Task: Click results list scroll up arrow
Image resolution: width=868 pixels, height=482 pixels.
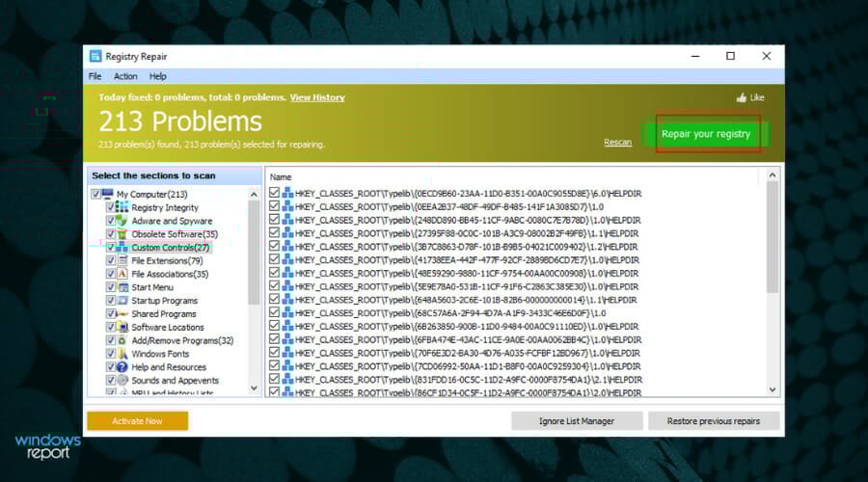Action: (x=773, y=174)
